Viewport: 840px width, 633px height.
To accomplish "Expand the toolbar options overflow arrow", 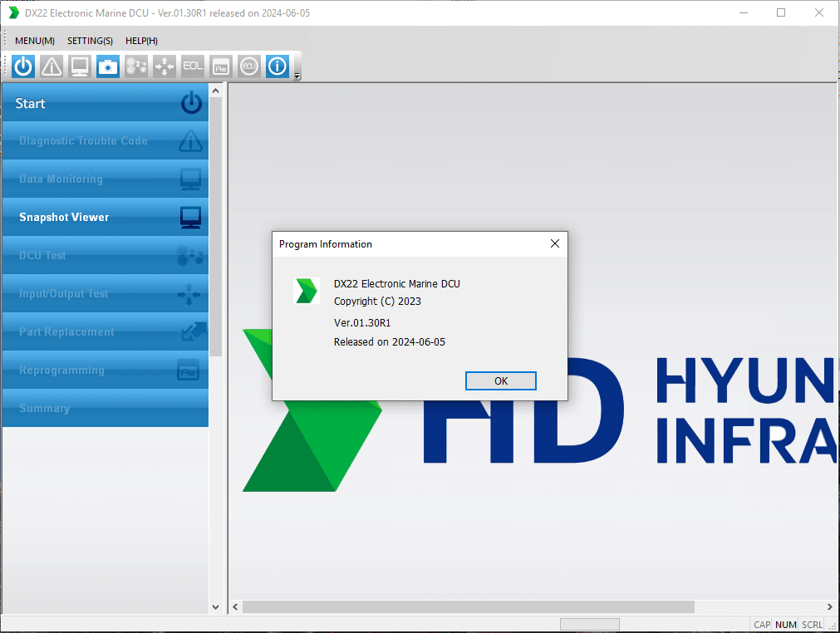I will point(297,76).
